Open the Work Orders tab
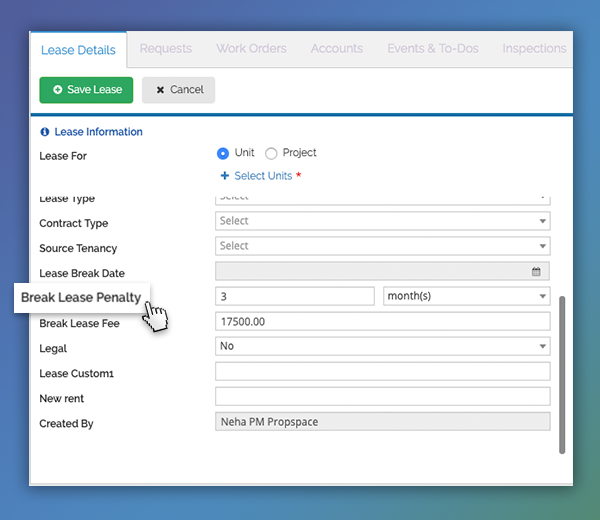This screenshot has height=520, width=600. (251, 49)
